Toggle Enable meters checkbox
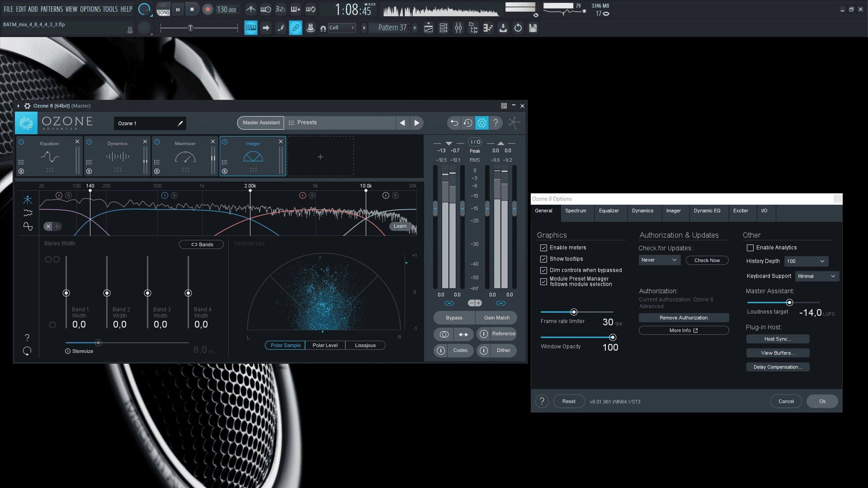The width and height of the screenshot is (868, 488). point(543,248)
